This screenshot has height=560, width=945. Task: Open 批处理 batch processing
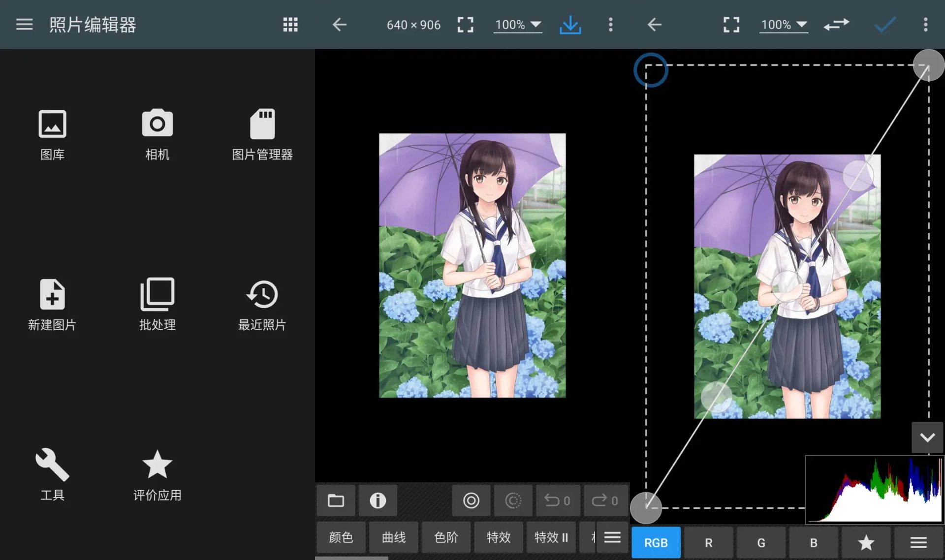[x=157, y=305]
